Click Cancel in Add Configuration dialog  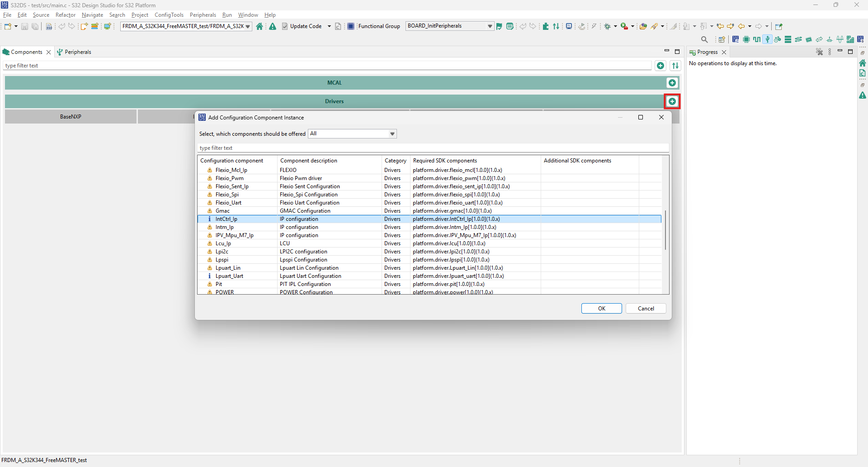[646, 309]
